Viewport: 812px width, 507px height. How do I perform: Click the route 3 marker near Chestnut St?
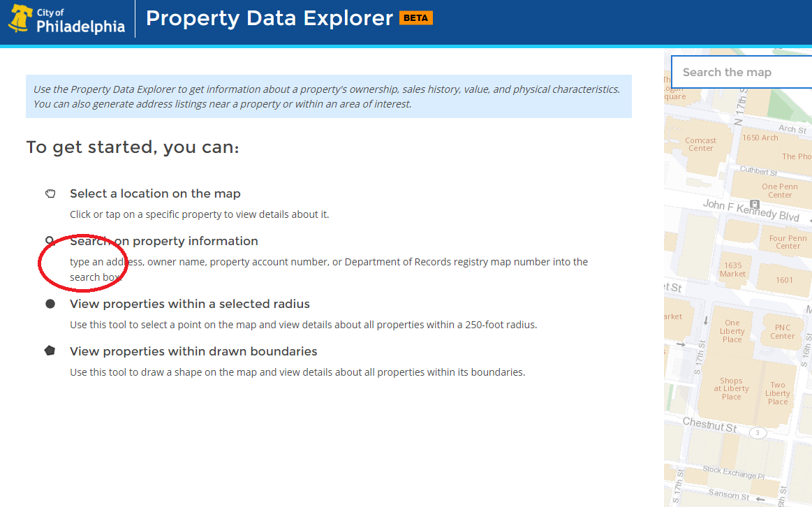pos(758,432)
